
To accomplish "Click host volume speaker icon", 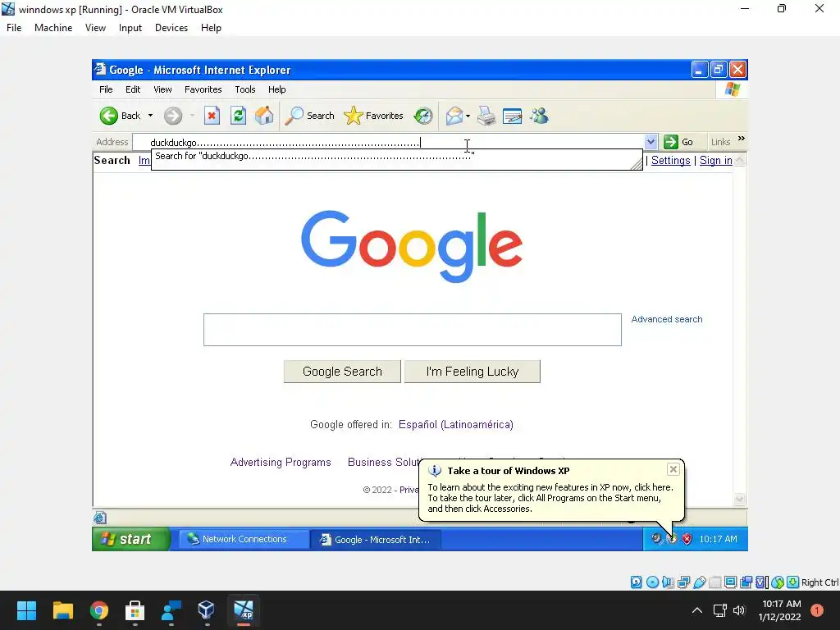I will (x=739, y=610).
